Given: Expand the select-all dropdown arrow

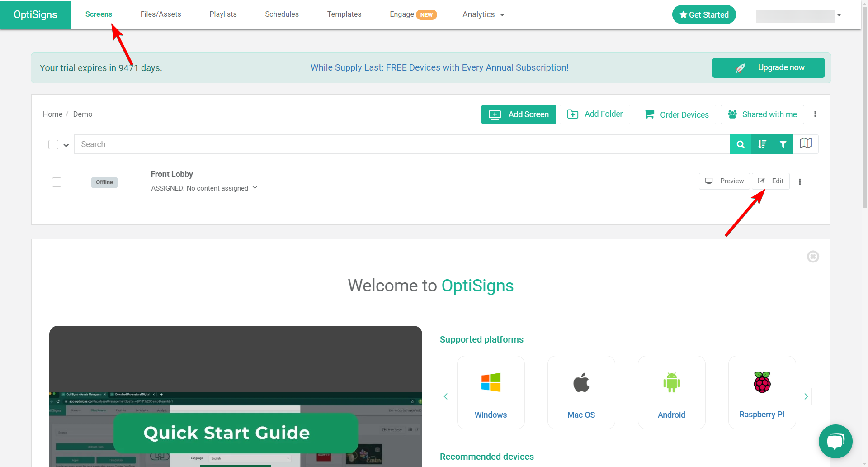Looking at the screenshot, I should 66,145.
